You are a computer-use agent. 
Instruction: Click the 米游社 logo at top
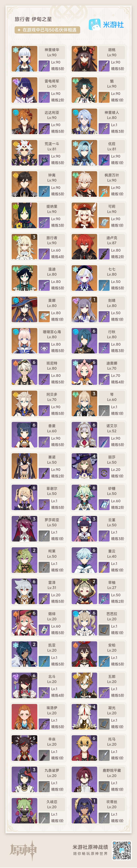pos(106,24)
